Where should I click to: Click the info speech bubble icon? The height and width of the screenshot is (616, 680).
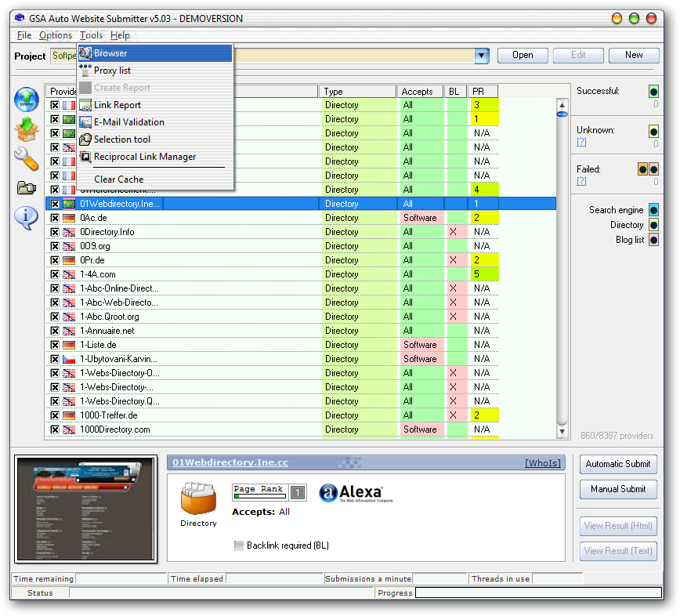pos(27,218)
